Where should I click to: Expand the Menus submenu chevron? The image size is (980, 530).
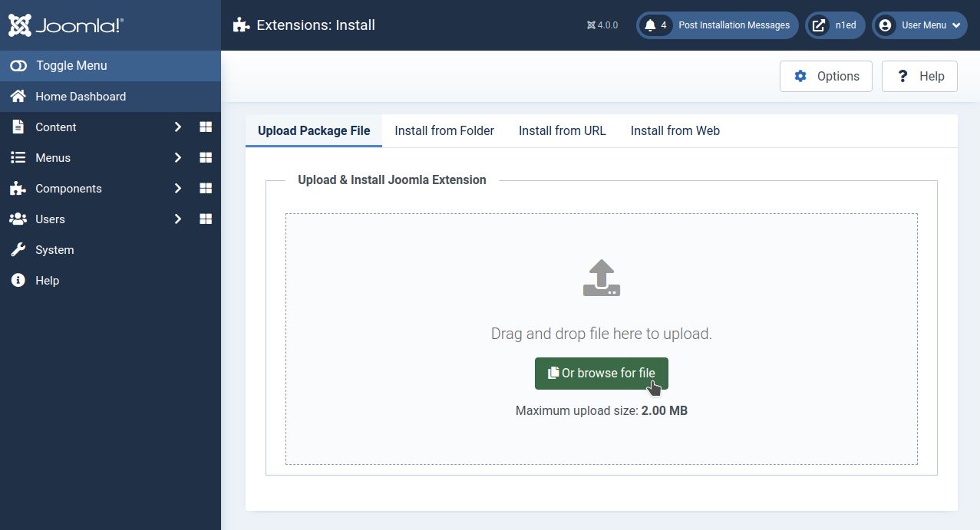point(177,158)
